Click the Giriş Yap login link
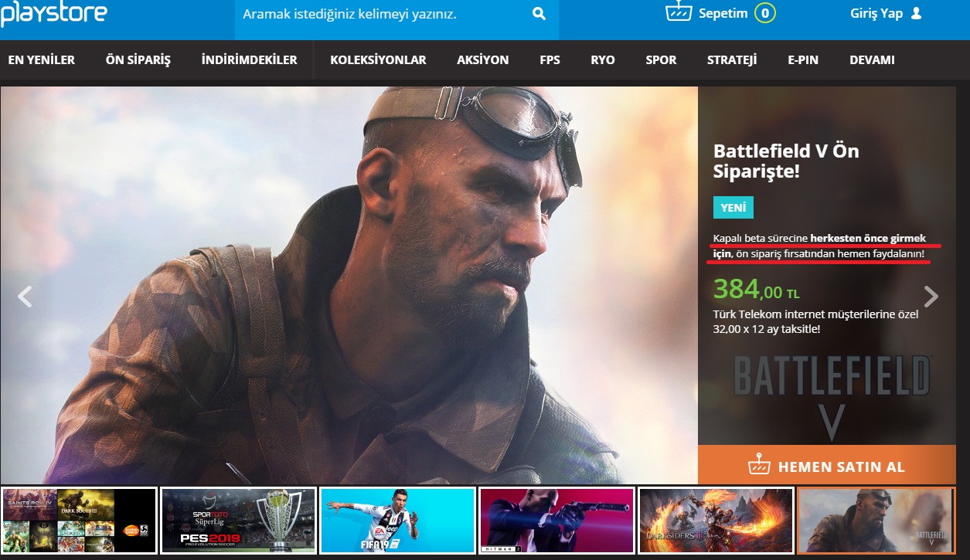This screenshot has width=970, height=560. click(x=876, y=13)
